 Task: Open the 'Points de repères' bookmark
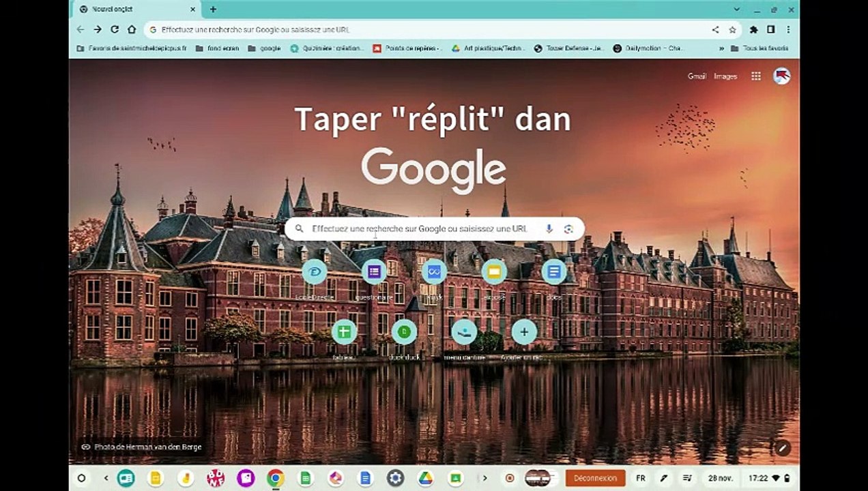coord(407,48)
